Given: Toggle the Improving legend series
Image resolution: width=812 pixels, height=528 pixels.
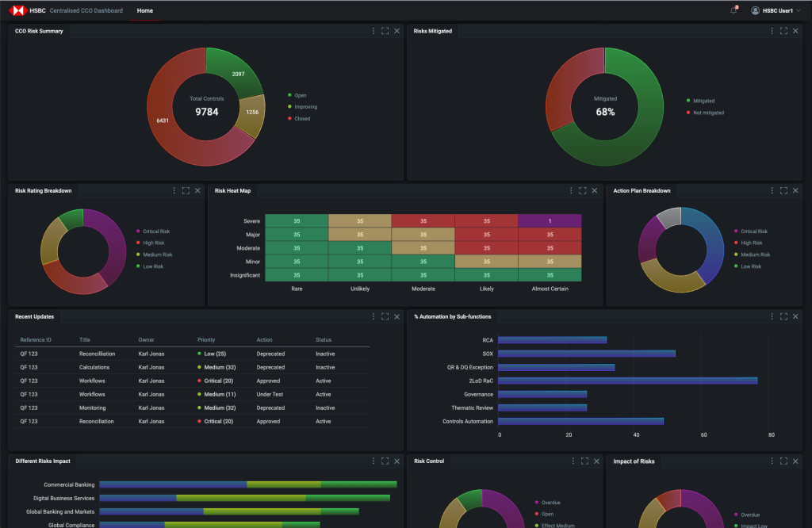Looking at the screenshot, I should tap(302, 107).
